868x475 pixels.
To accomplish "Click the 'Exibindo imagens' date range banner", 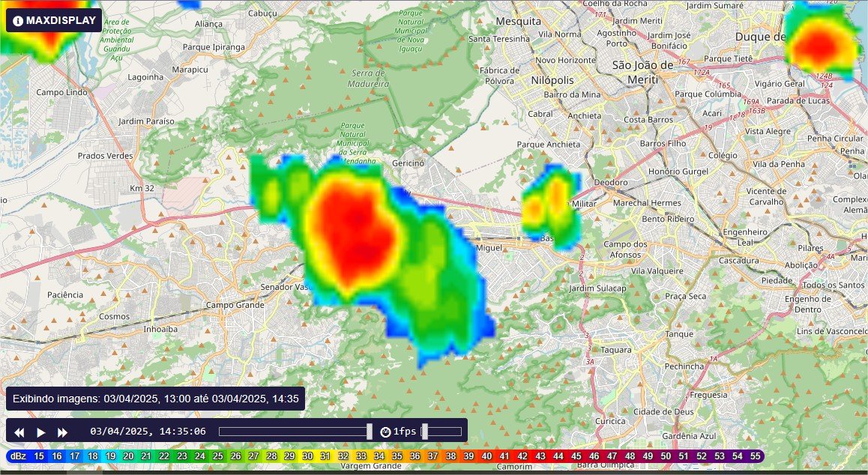I will tap(155, 398).
